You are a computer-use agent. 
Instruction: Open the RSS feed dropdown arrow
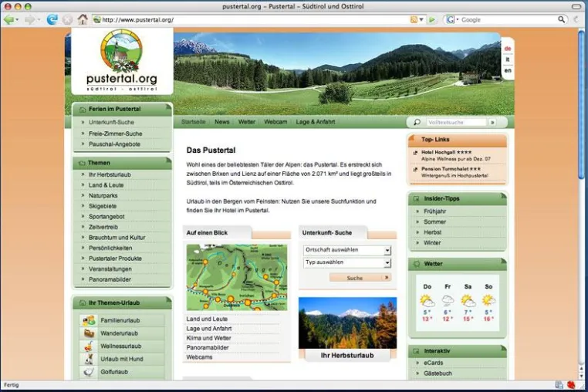(421, 19)
